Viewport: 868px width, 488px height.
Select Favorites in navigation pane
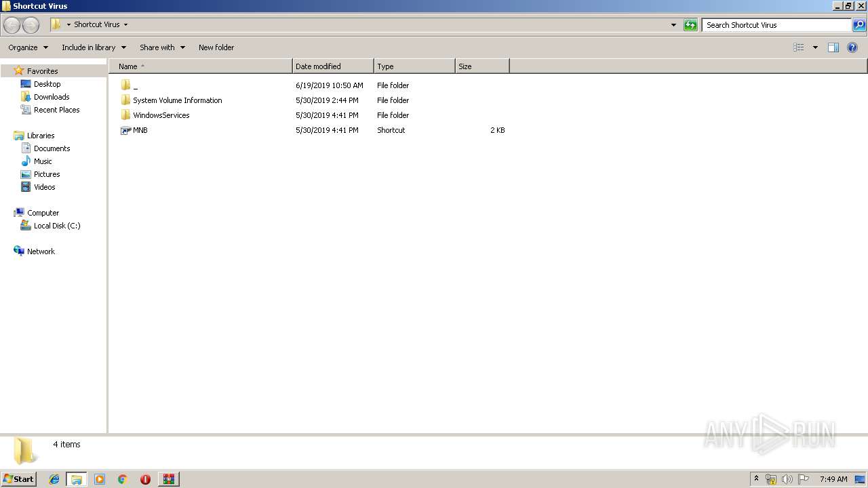[x=42, y=71]
